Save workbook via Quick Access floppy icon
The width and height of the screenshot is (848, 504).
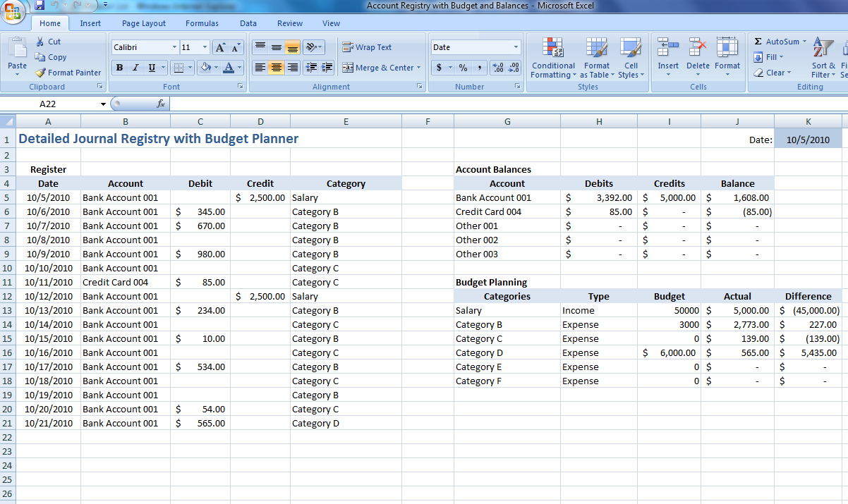point(40,5)
